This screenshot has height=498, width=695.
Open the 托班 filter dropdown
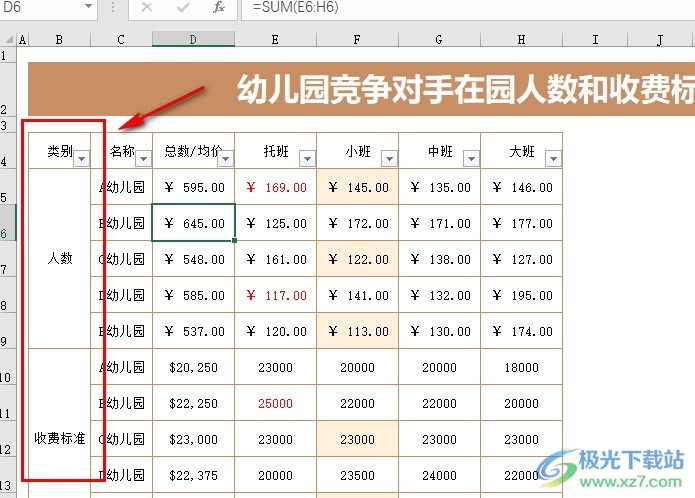(x=307, y=158)
